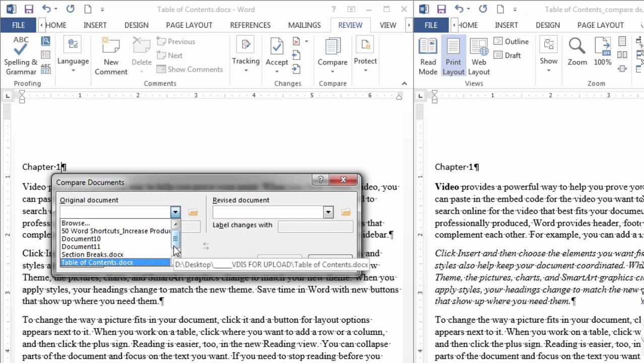The image size is (644, 363).
Task: Switch to VIEW tab in left window
Action: [x=388, y=25]
